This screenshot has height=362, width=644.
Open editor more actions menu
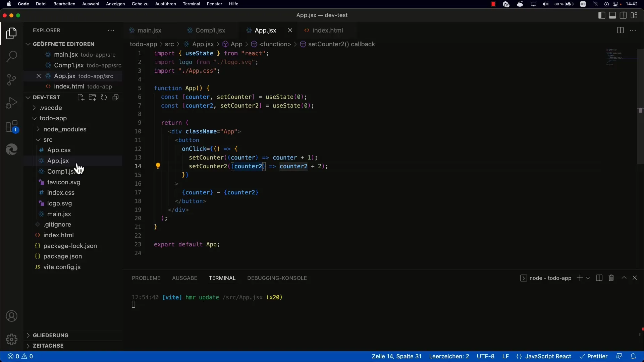(x=633, y=31)
